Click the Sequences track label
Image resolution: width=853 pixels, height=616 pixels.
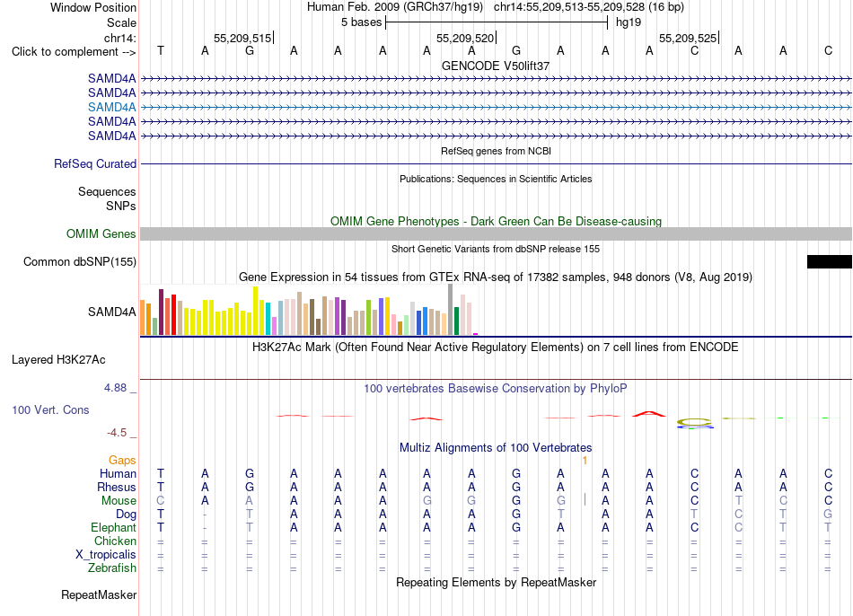coord(107,191)
